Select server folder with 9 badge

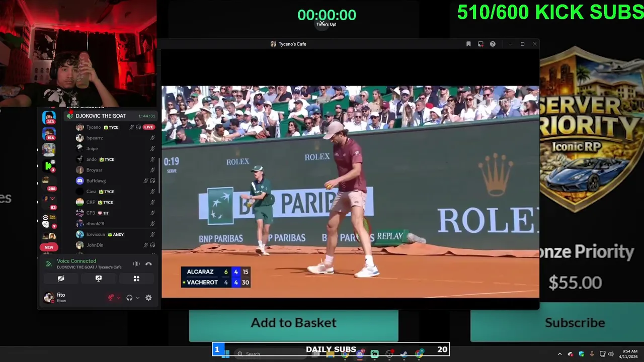pyautogui.click(x=49, y=221)
